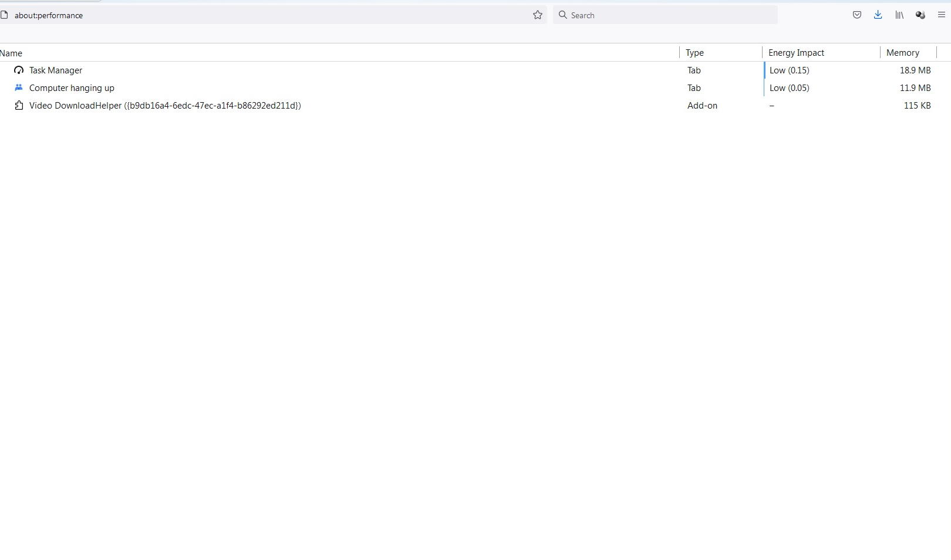Click the Video DownloadHelper toolbar icon
This screenshot has height=560, width=951.
pos(920,15)
